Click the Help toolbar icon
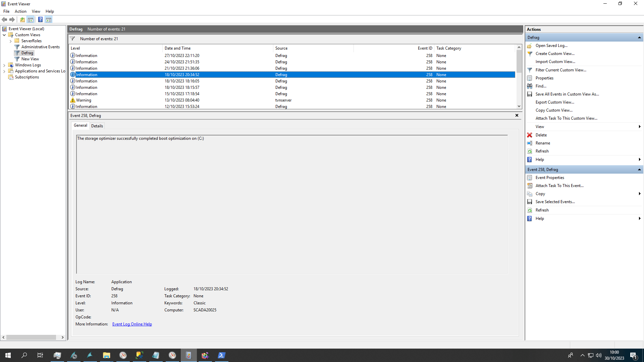The image size is (644, 362). tap(40, 19)
